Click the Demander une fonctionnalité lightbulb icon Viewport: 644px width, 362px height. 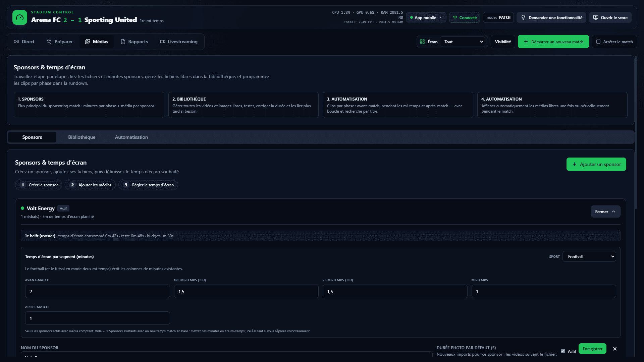click(x=523, y=17)
